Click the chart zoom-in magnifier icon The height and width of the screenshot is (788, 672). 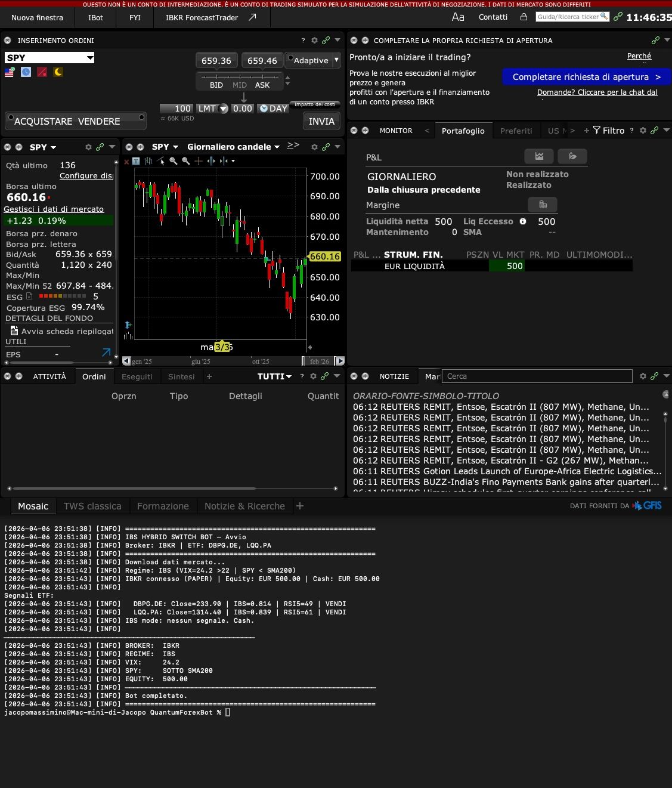point(174,161)
